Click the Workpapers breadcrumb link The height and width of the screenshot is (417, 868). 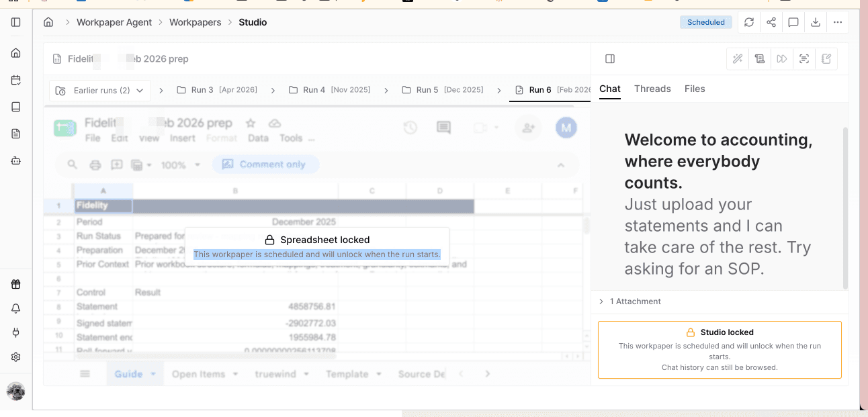(195, 22)
